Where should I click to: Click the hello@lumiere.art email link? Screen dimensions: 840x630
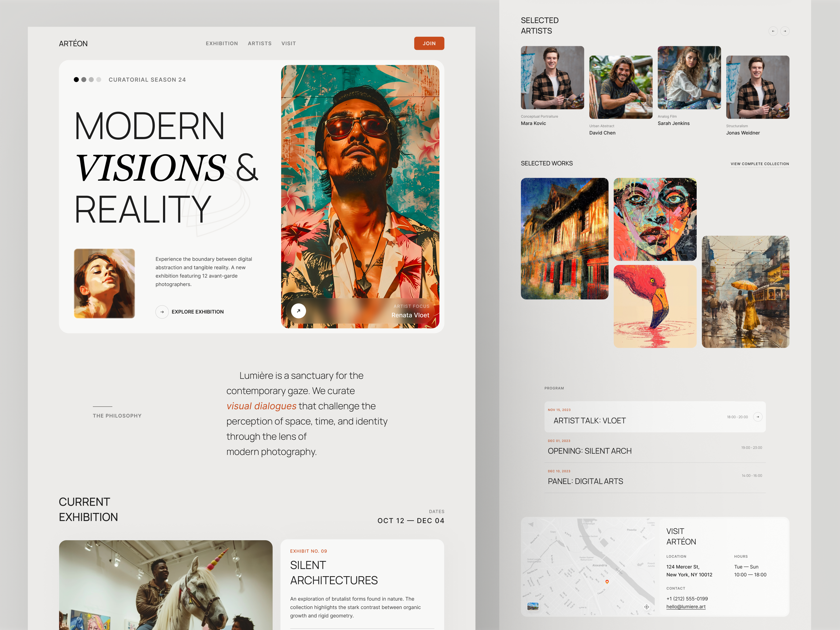(x=686, y=606)
